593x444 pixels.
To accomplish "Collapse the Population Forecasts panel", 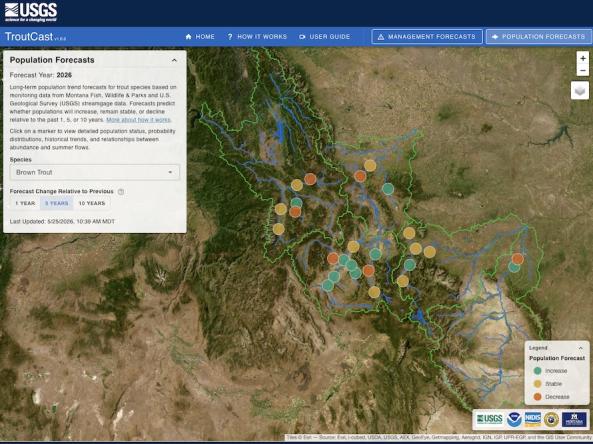I will (x=174, y=60).
